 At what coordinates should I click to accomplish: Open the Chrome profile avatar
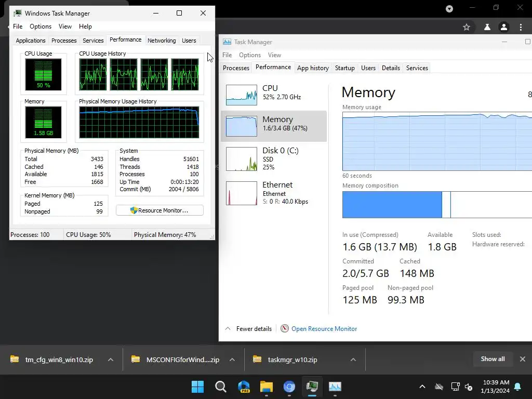click(504, 27)
